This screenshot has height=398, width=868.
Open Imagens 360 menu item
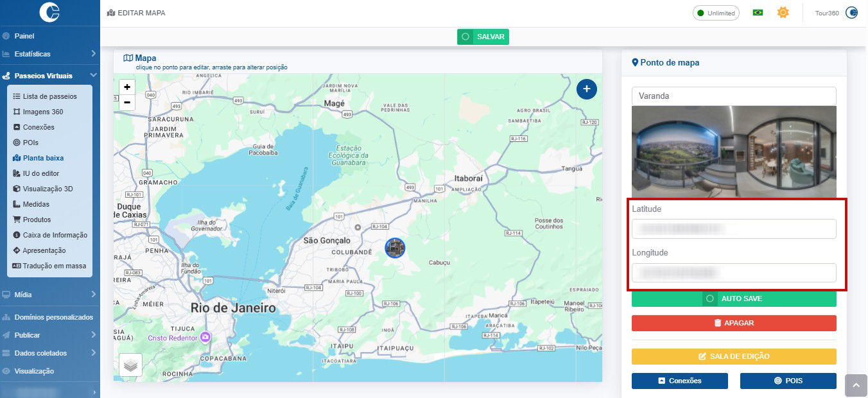(x=42, y=112)
